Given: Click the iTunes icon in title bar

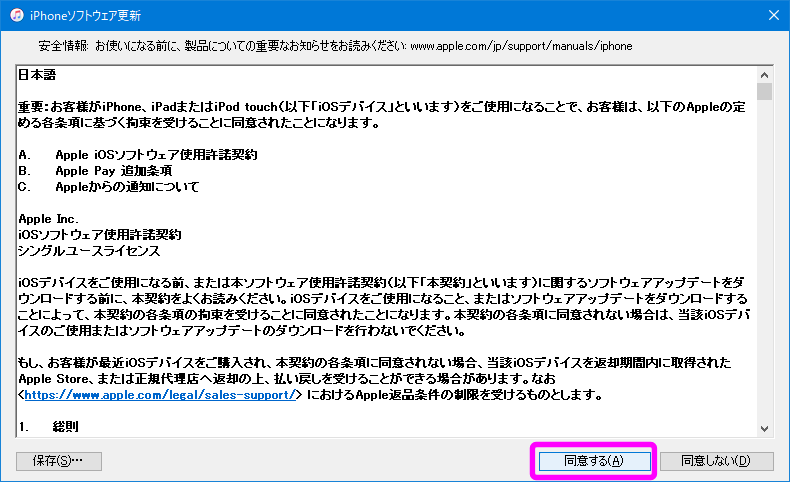Looking at the screenshot, I should (14, 15).
